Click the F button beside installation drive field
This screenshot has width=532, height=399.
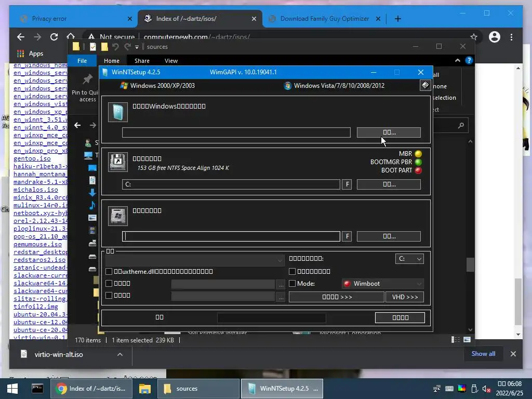347,236
